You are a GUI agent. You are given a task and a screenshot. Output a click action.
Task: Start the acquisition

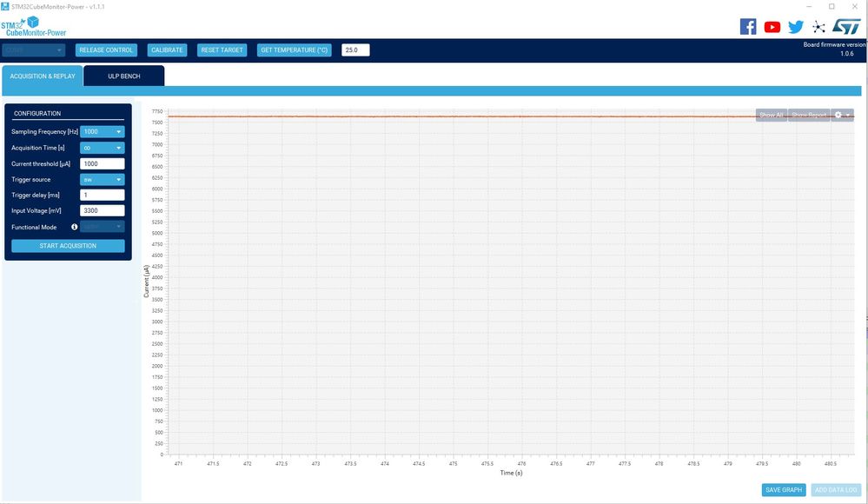[x=68, y=246]
